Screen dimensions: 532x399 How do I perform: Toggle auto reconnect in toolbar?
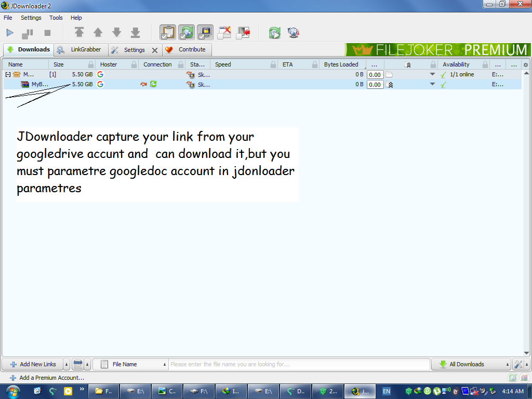(x=187, y=33)
